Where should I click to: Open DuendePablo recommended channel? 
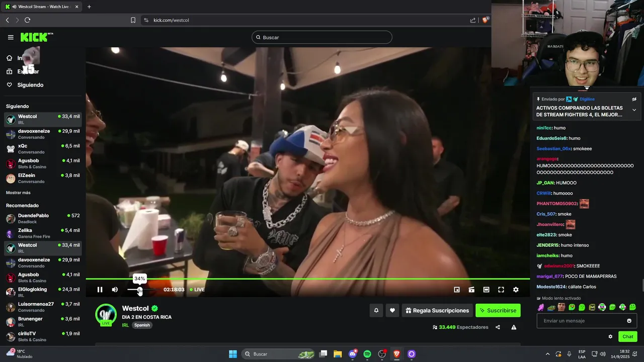click(x=43, y=218)
